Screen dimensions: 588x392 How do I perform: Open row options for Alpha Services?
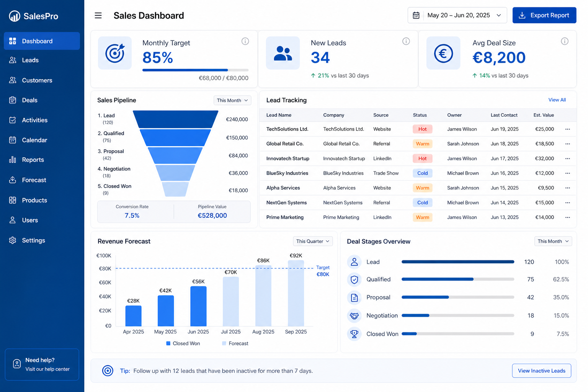click(568, 188)
